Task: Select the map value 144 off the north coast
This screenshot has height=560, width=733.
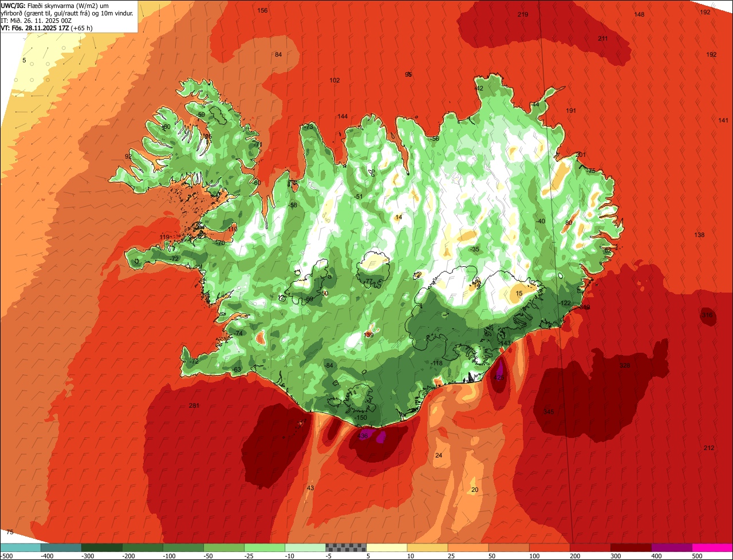Action: coord(342,117)
